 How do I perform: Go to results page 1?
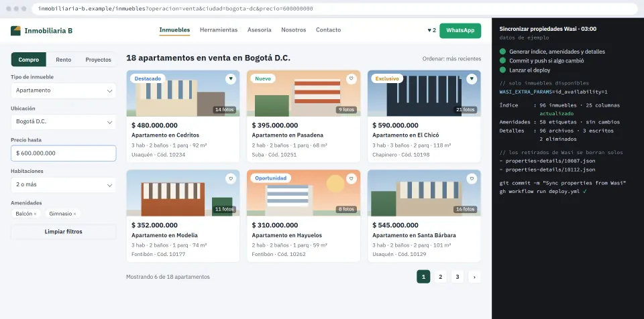click(x=423, y=277)
